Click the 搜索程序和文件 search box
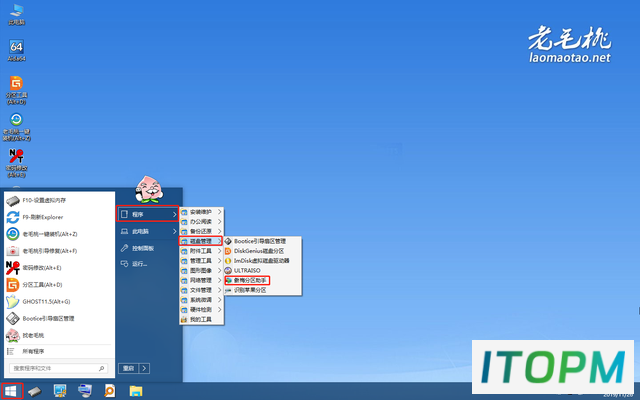 58,368
